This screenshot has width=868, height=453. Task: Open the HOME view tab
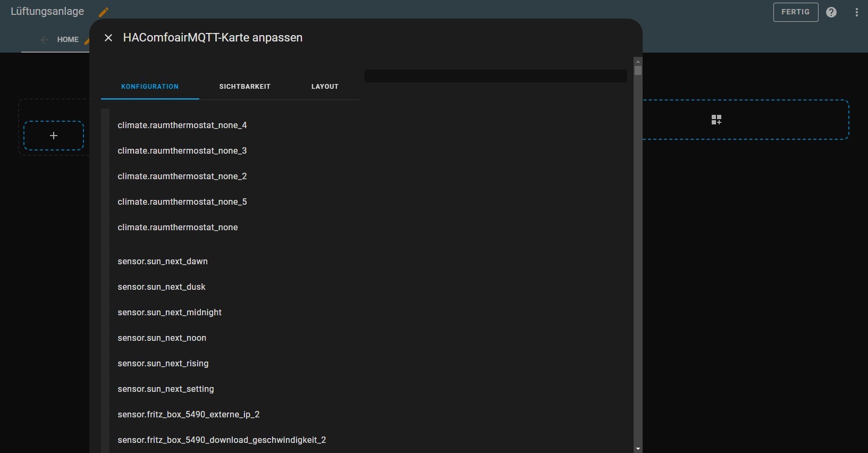pos(68,39)
